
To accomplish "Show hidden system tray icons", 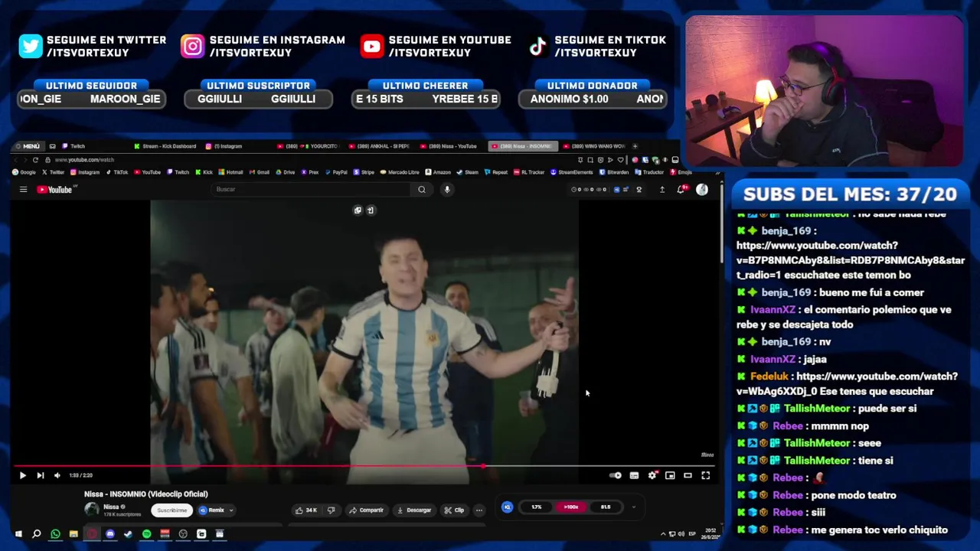I will click(x=663, y=533).
